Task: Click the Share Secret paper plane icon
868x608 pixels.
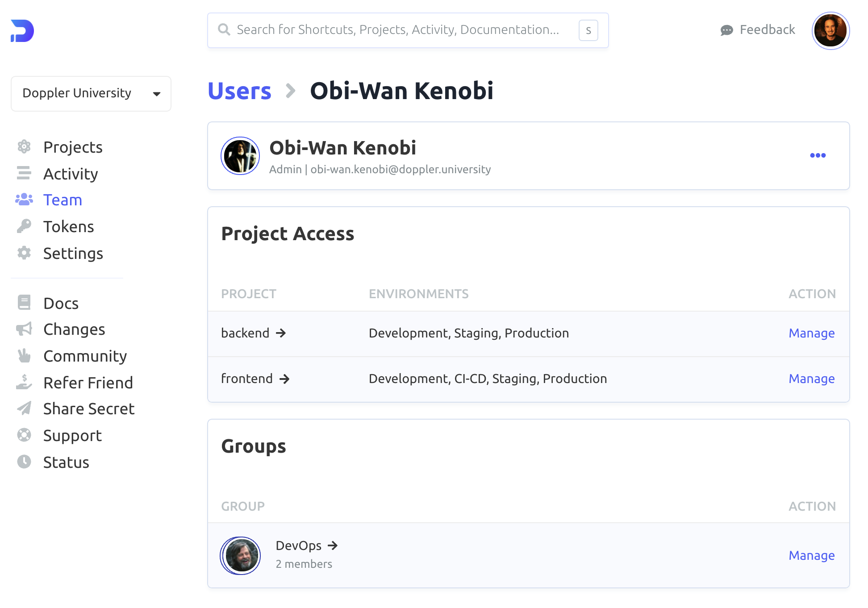Action: click(24, 408)
